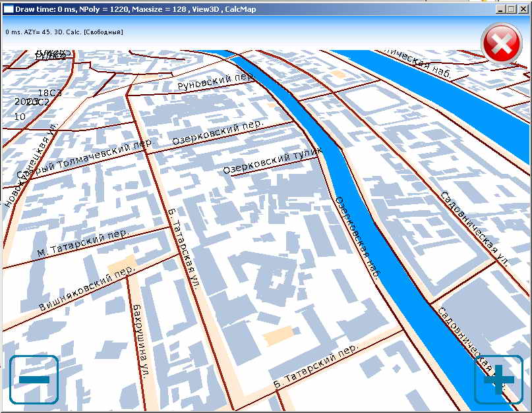Click the М. Татарский пер. street label
The width and height of the screenshot is (532, 413).
click(82, 243)
